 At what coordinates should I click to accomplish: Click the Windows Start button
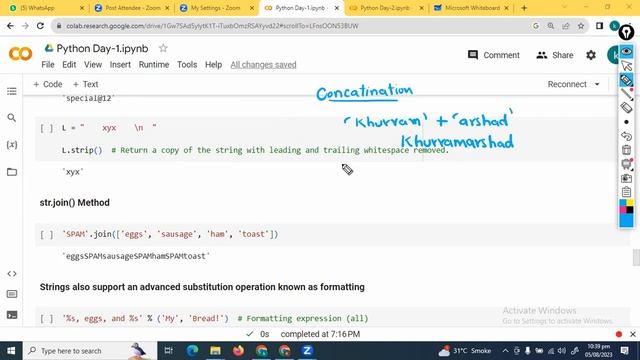[11, 351]
